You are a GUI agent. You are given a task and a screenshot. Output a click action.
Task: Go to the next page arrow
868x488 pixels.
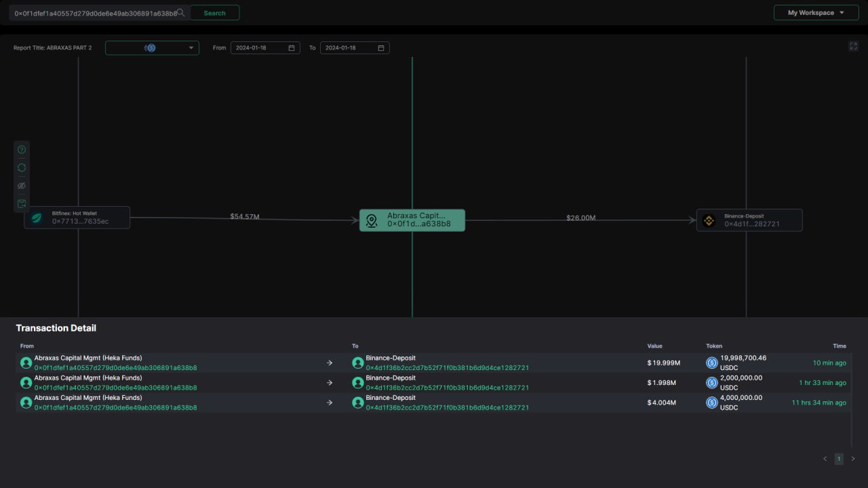(x=853, y=459)
